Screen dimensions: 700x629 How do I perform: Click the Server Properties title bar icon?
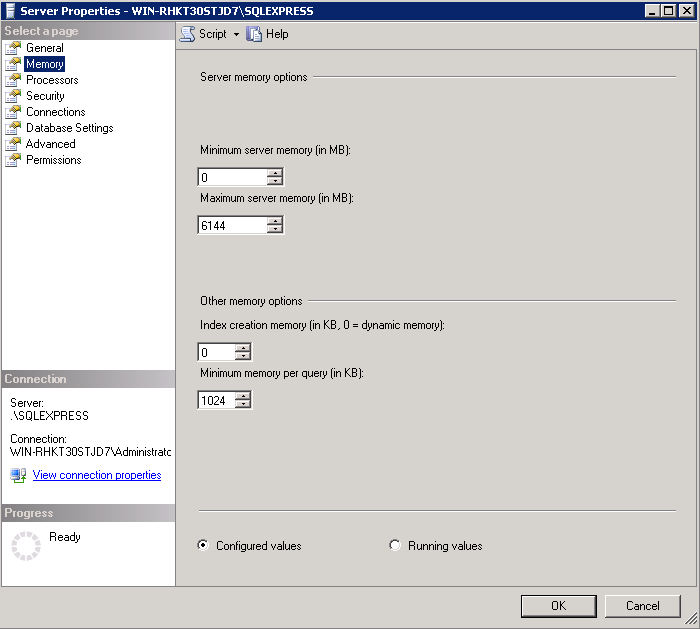[10, 11]
